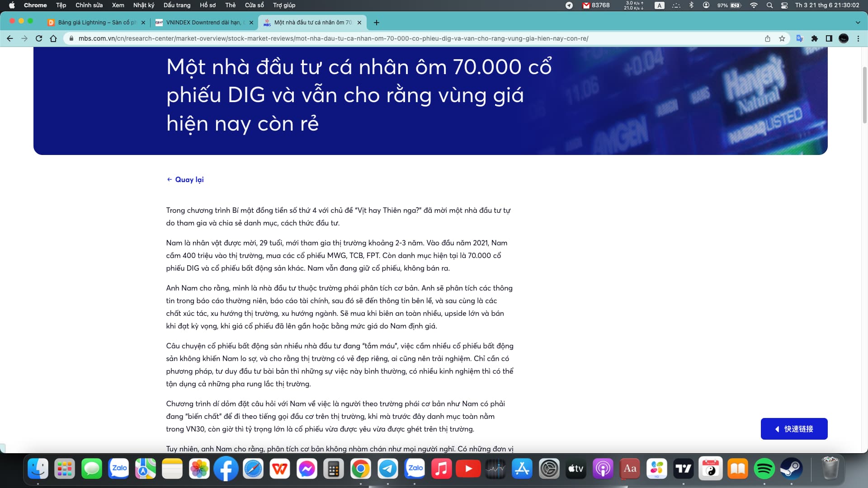The width and height of the screenshot is (868, 488).
Task: Switch to the VNINDEX Downtrend tab
Action: [x=203, y=23]
